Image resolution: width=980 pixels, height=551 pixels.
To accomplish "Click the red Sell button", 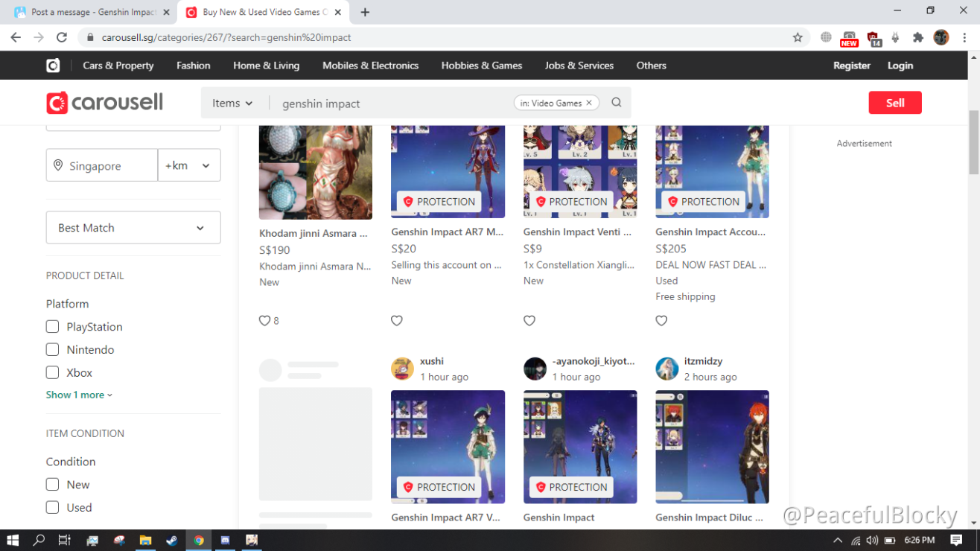I will pos(895,103).
